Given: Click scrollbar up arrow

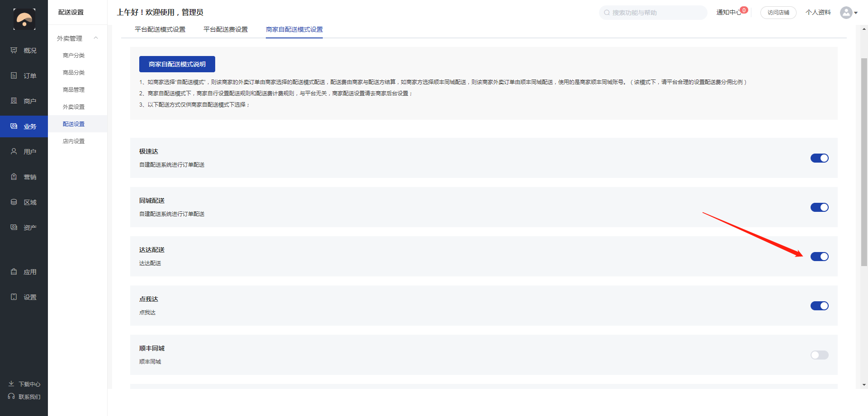Looking at the screenshot, I should click(x=864, y=29).
